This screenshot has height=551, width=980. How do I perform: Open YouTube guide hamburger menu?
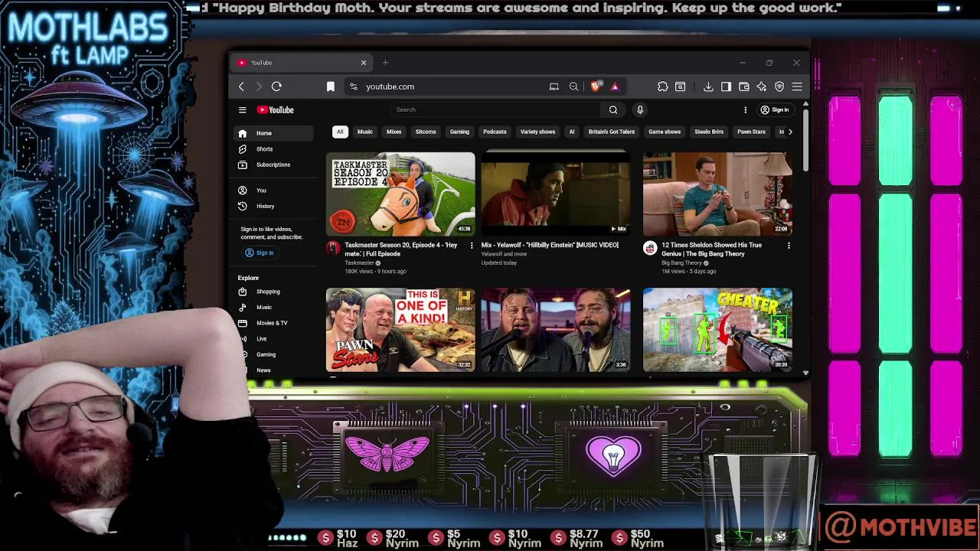(242, 109)
